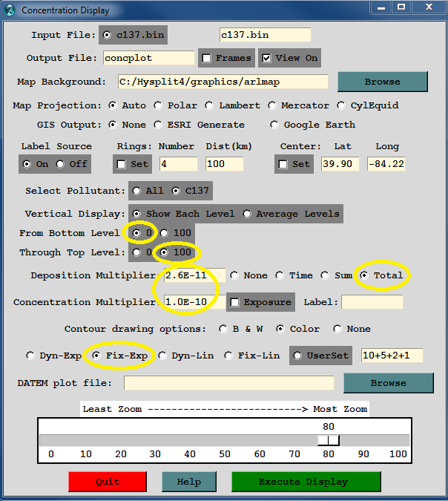Check the Exposure checkbox
Image resolution: width=448 pixels, height=501 pixels.
pos(234,302)
